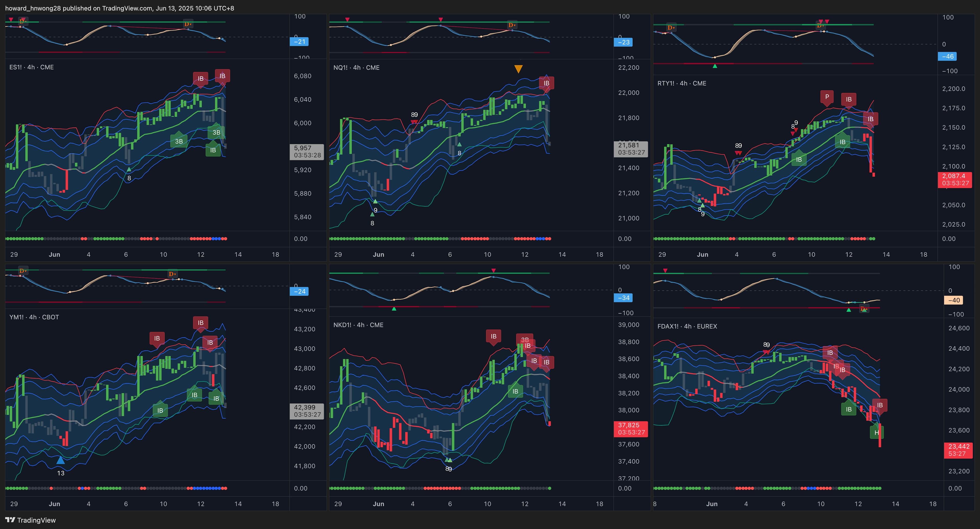Click the orange -40 oscillator value on FDAX1!
The width and height of the screenshot is (980, 529).
click(x=953, y=300)
